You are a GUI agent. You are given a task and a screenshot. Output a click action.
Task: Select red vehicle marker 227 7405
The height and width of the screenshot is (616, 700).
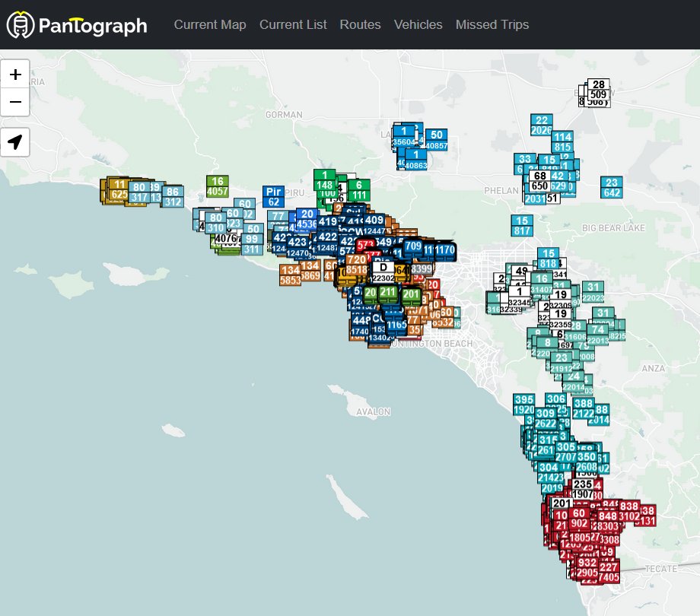[x=609, y=573]
